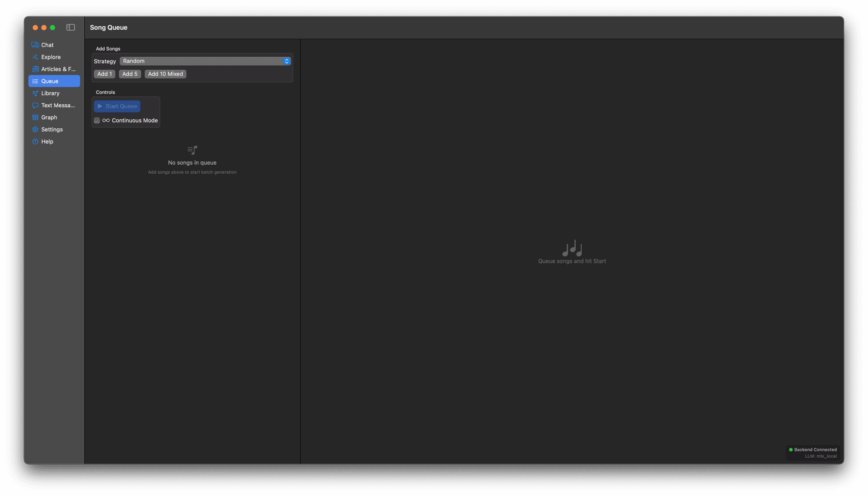
Task: Click the 'No songs in queue' message
Action: click(x=192, y=163)
